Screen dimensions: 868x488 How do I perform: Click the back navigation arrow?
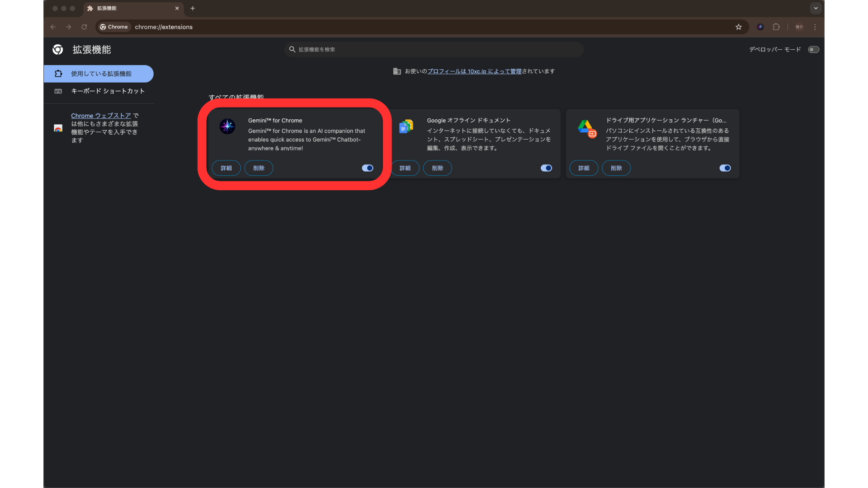[53, 27]
